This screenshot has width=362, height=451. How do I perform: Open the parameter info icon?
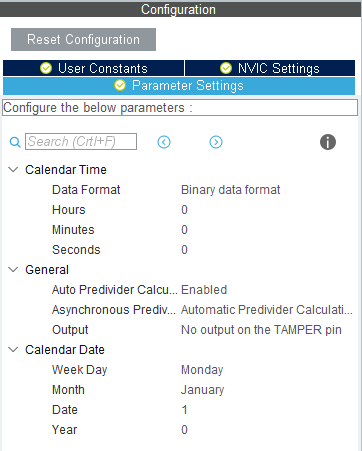(x=328, y=142)
